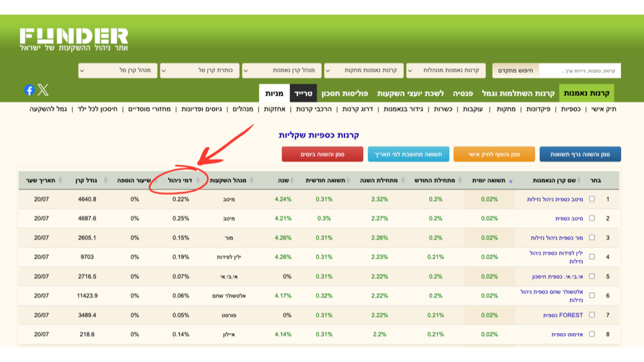Screen dimensions: 644x362
Task: Check the box for מיטב כספית ניהול נזילות
Action: (x=592, y=199)
